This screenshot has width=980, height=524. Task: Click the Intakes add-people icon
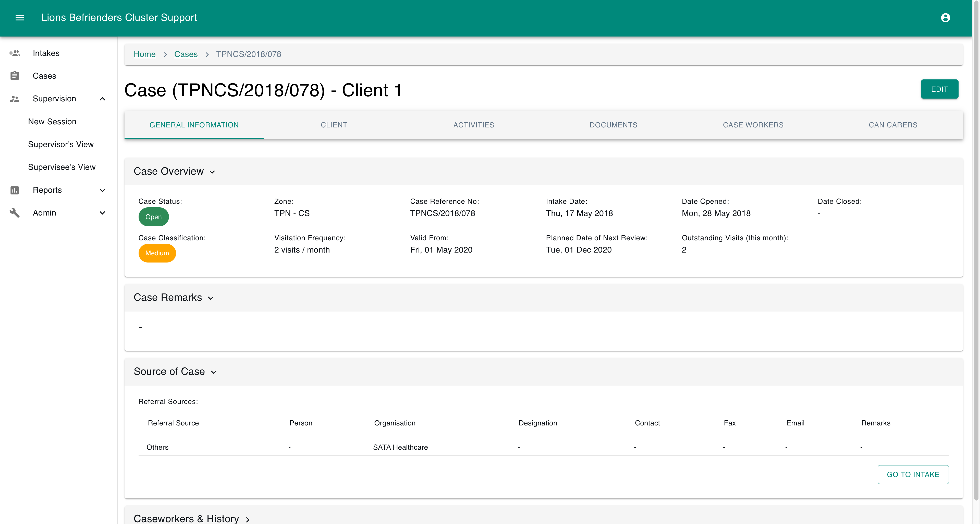coord(15,53)
